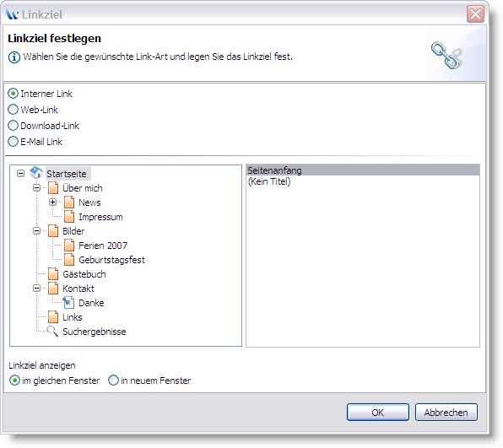503x448 pixels.
Task: Select the Web-Link radio button
Action: [x=13, y=110]
